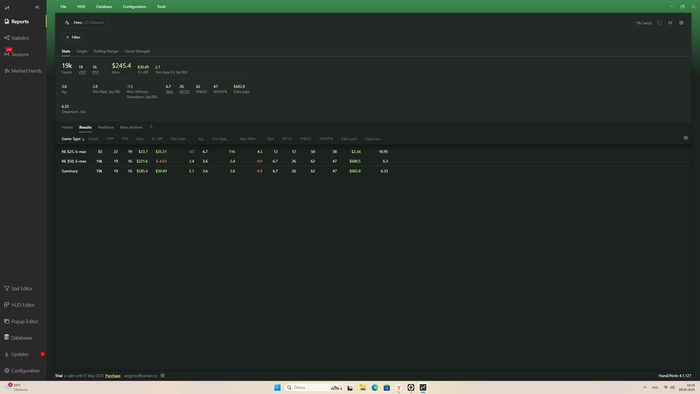Click the $682.8 Rake paid stat
Image resolution: width=700 pixels, height=394 pixels.
239,87
